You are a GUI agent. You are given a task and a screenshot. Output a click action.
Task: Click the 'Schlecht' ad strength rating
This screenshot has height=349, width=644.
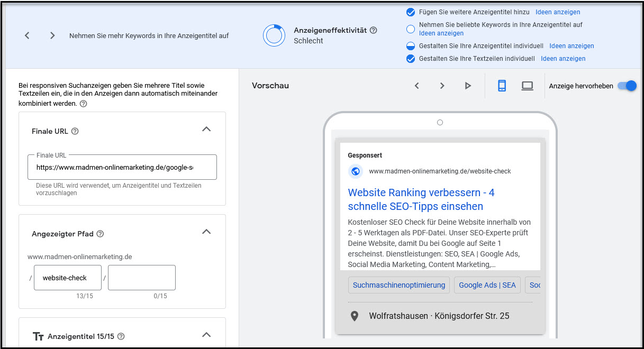click(x=309, y=41)
